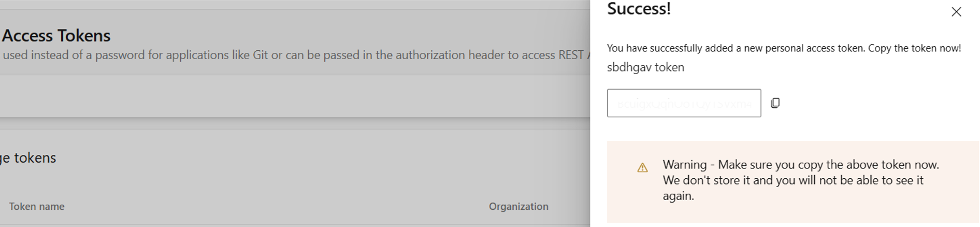Click the word 'REST' in the description

tap(571, 55)
